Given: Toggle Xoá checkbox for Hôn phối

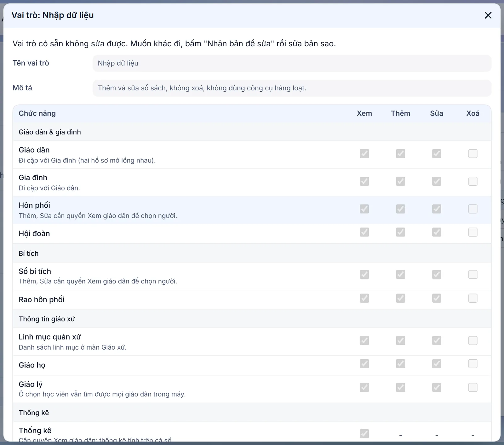Looking at the screenshot, I should [x=473, y=209].
